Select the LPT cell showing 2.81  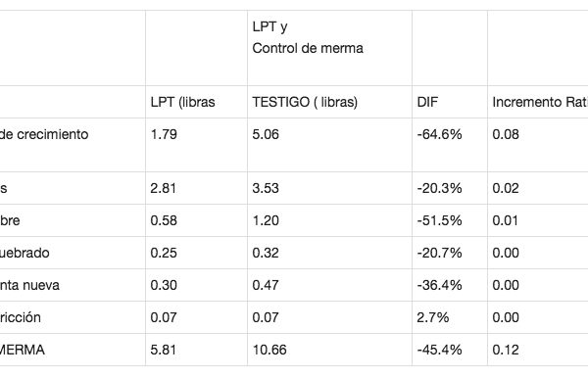197,188
